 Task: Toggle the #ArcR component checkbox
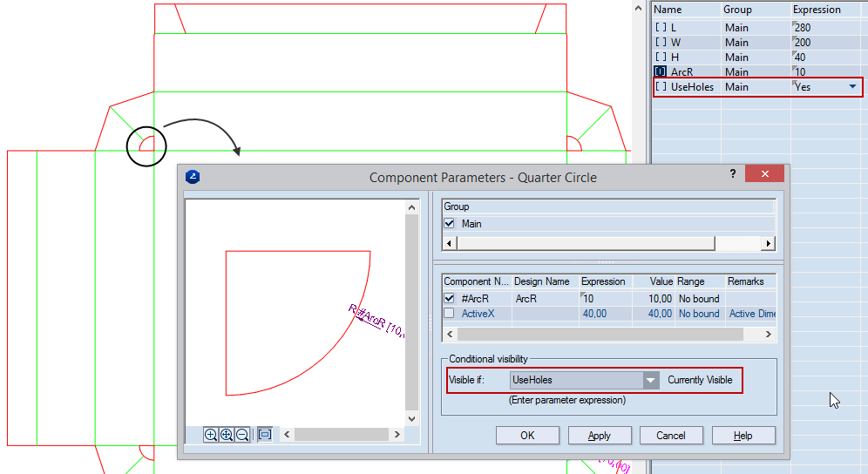tap(450, 299)
